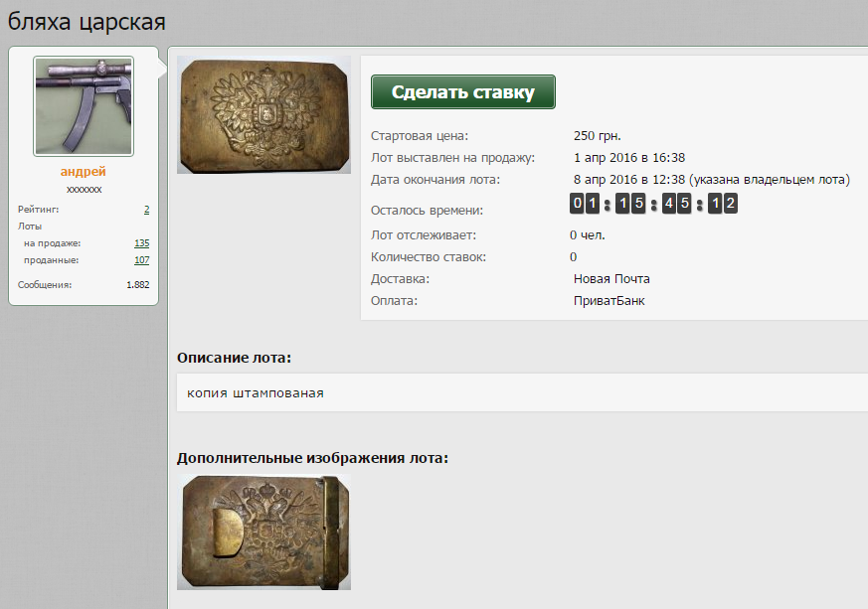The height and width of the screenshot is (609, 868).
Task: Click the green "Сделать ставку" bid button
Action: tap(462, 92)
